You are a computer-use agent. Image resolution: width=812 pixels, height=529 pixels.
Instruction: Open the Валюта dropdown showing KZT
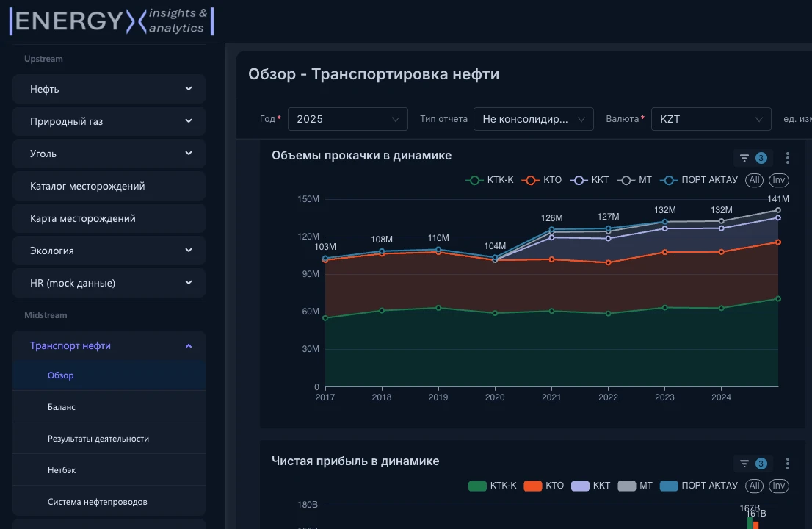coord(711,119)
